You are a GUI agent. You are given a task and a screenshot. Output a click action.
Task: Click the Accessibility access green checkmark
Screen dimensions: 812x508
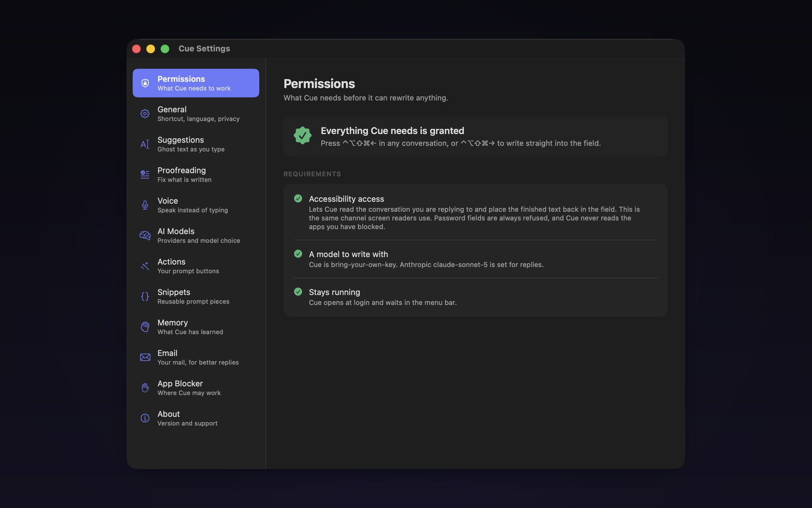(x=298, y=199)
